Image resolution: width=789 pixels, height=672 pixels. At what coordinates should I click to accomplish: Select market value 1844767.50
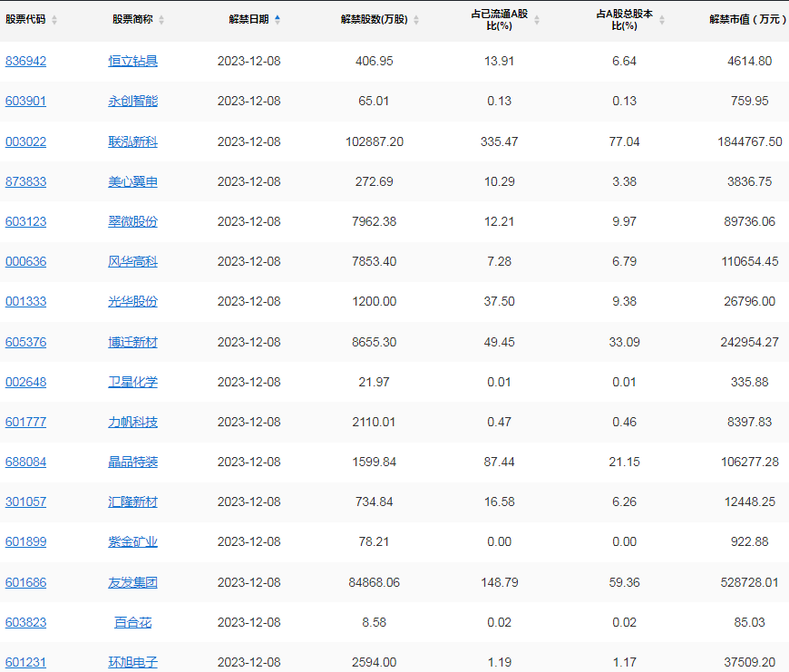[x=750, y=141]
